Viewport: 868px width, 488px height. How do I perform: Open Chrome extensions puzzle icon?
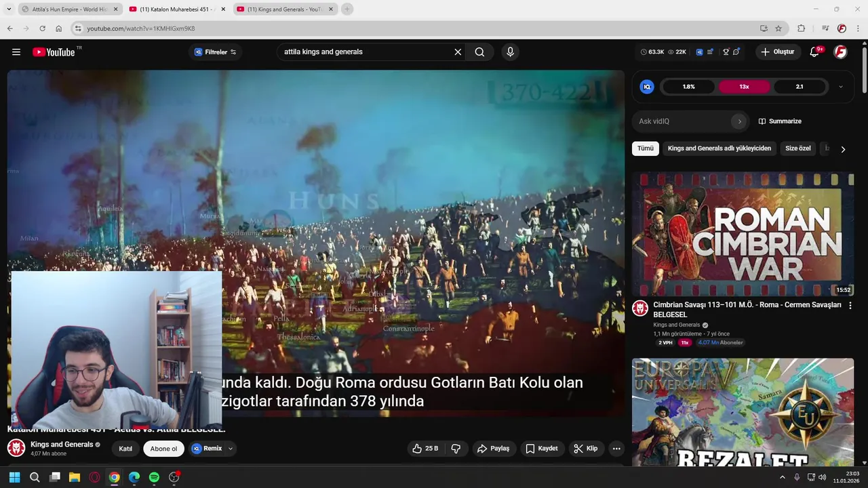(x=802, y=28)
